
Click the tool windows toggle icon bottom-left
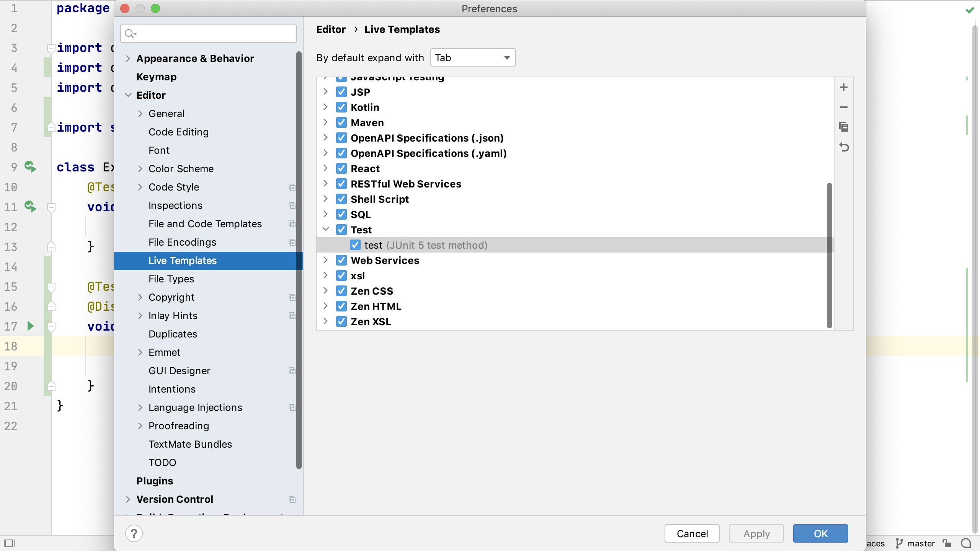(x=9, y=543)
